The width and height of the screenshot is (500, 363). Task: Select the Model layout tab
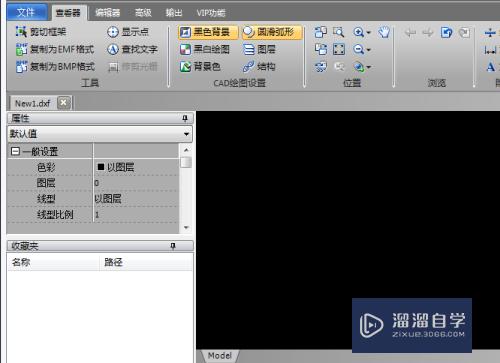(220, 356)
